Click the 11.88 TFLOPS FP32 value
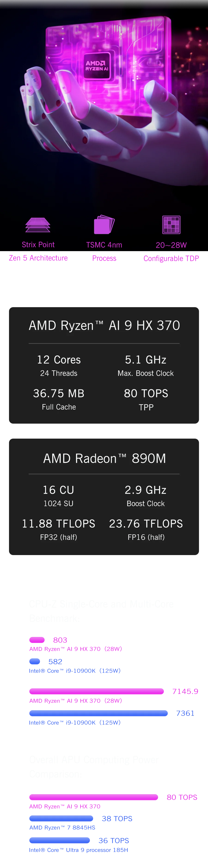 [x=58, y=524]
